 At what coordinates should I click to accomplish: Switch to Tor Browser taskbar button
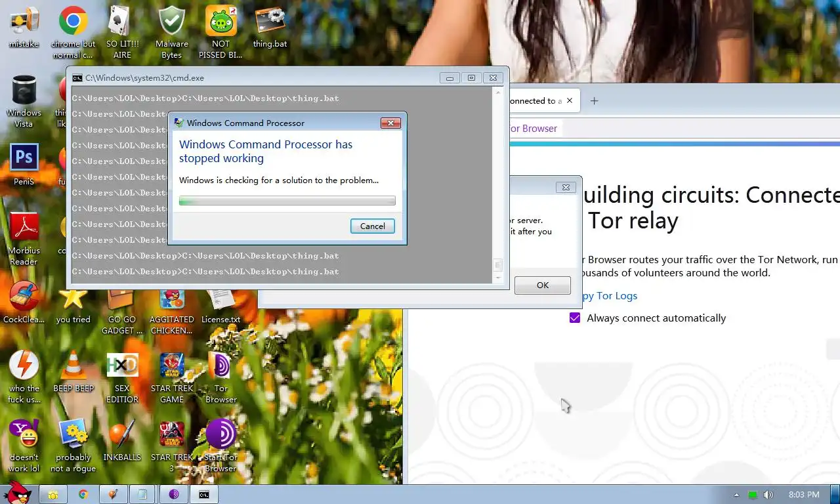tap(174, 494)
